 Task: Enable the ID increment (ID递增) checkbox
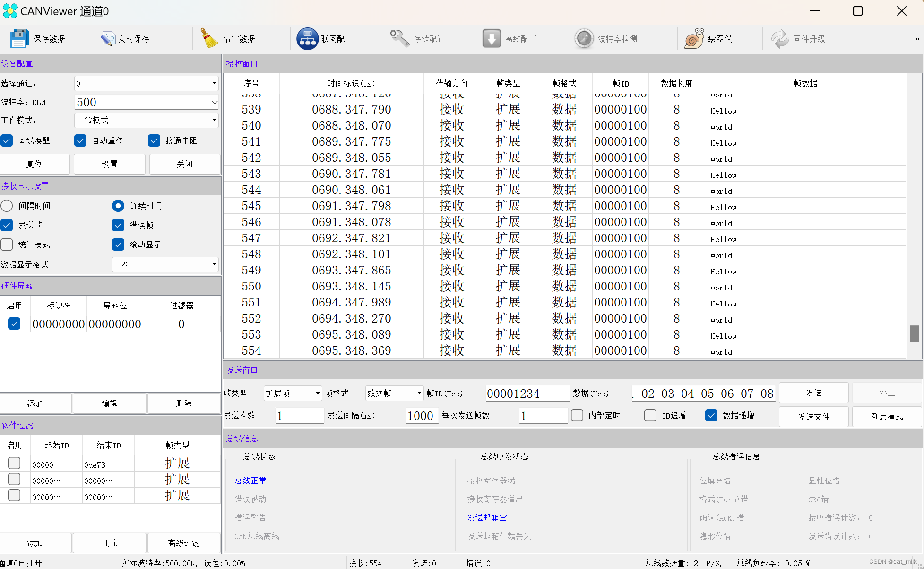(650, 415)
